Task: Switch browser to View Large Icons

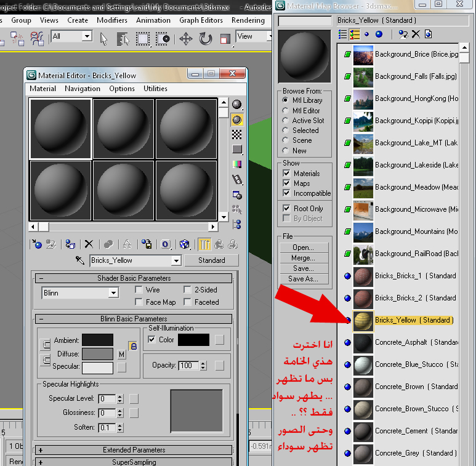Action: coord(379,34)
